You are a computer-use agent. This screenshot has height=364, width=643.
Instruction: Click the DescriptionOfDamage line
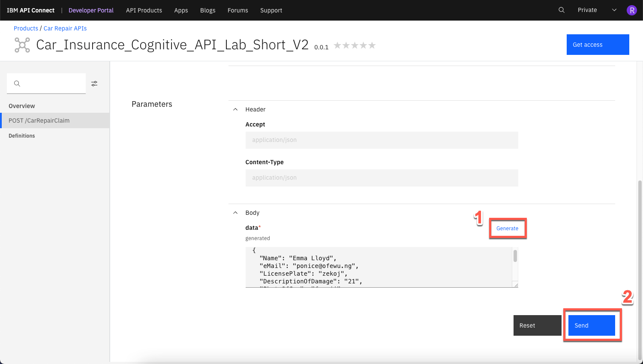coord(311,281)
